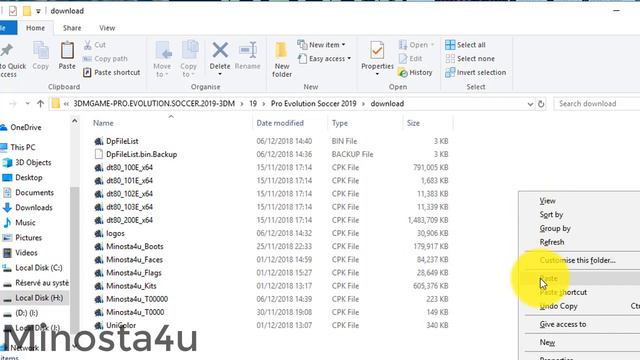Click the quick access properties checkmark in title bar
Image resolution: width=640 pixels, height=360 pixels.
tap(13, 11)
